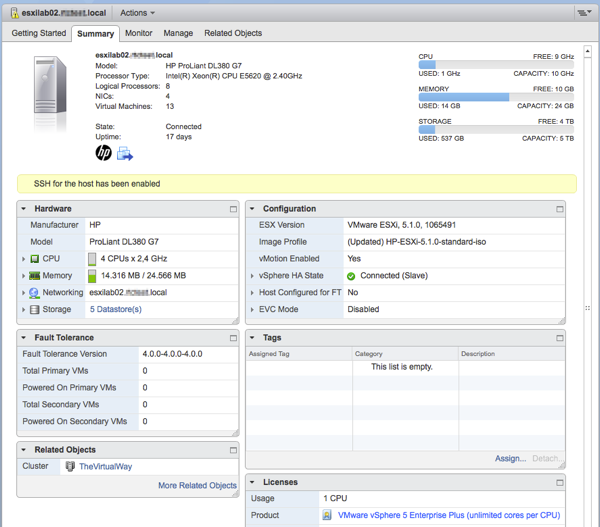Click the Memory module icon in Hardware
The image size is (600, 527).
click(34, 276)
